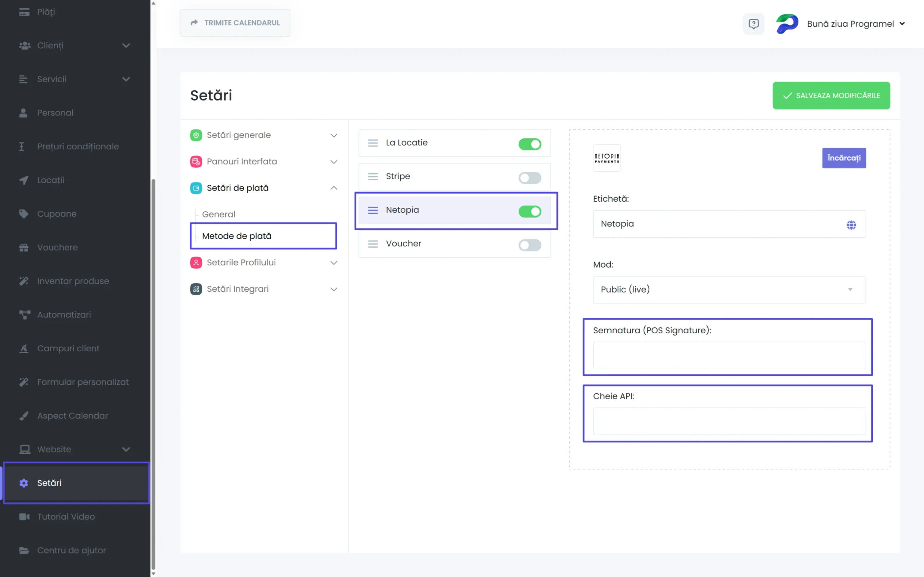Turn on the Voucher payment toggle

tap(529, 245)
